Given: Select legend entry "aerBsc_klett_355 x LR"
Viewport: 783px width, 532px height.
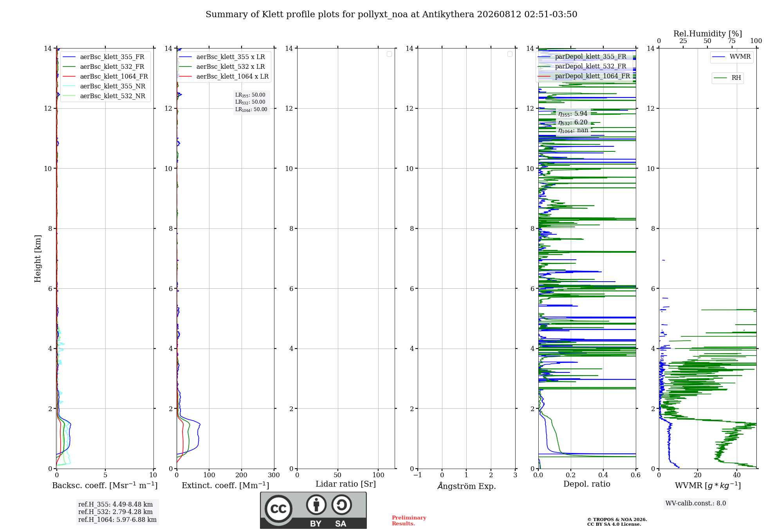Looking at the screenshot, I should point(222,57).
